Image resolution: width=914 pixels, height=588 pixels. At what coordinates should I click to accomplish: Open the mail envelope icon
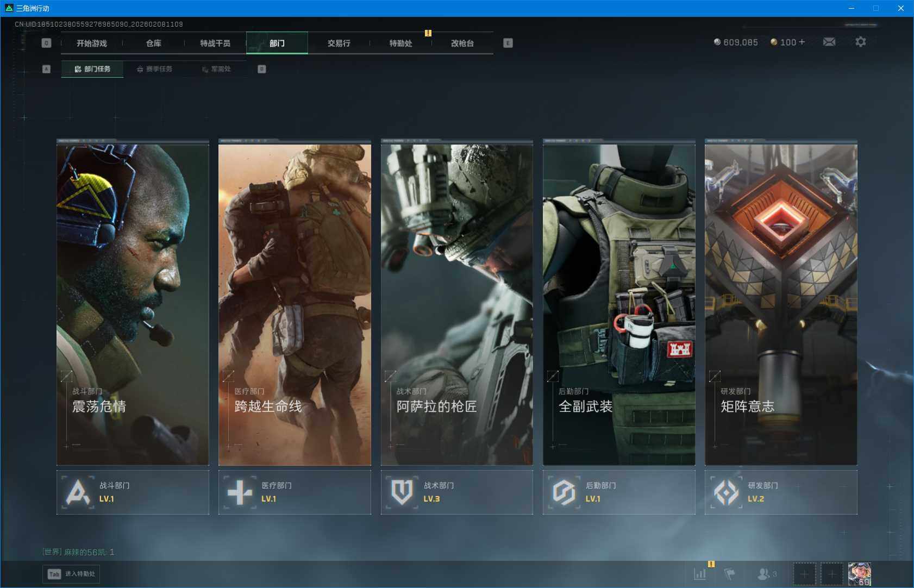point(829,42)
